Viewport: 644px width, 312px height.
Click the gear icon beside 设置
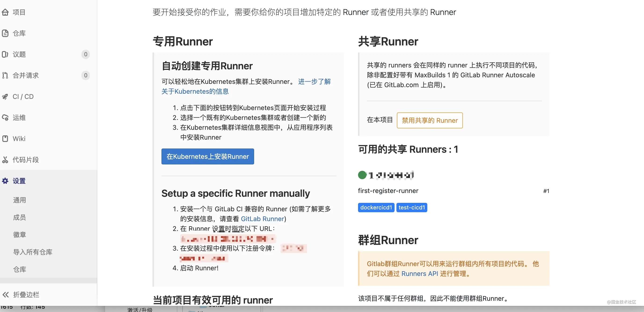click(x=5, y=181)
